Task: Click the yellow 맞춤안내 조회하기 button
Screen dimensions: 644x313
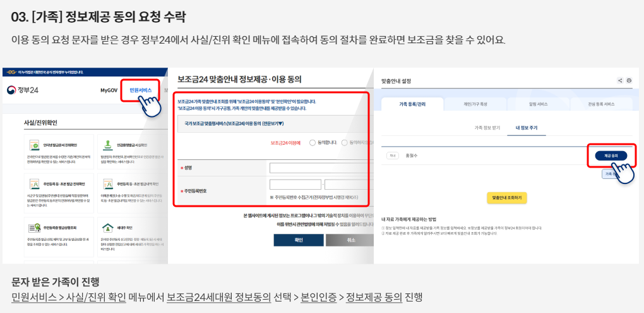Action: [x=507, y=197]
